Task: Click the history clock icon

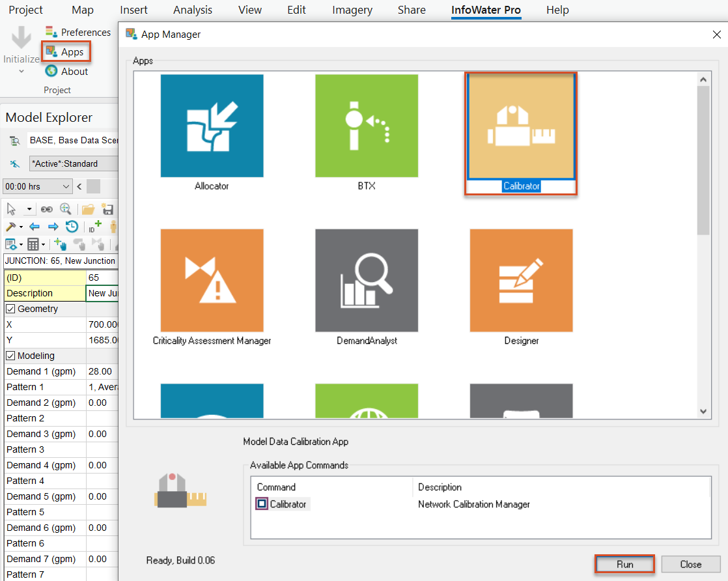Action: pyautogui.click(x=72, y=227)
